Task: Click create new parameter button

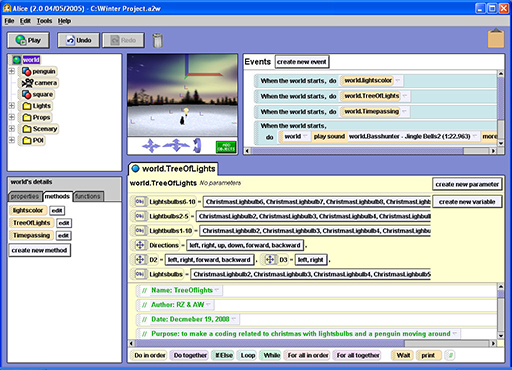Action: (x=467, y=184)
